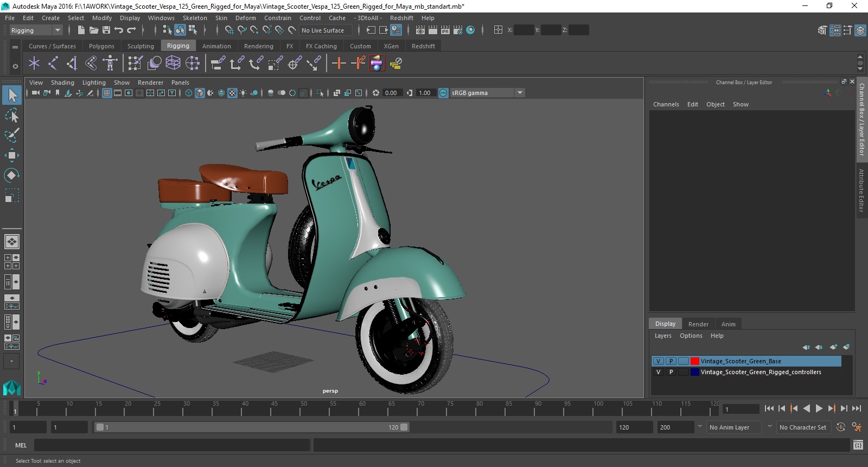Screen dimensions: 868x467
Task: Activate the Scale tool
Action: click(12, 195)
